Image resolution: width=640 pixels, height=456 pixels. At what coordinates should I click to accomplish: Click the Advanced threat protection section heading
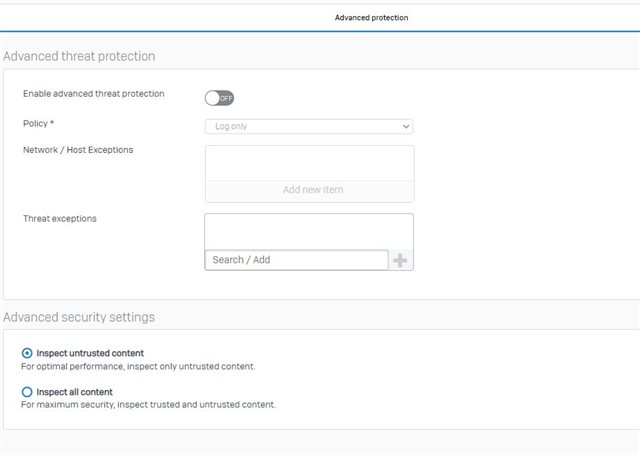(79, 56)
